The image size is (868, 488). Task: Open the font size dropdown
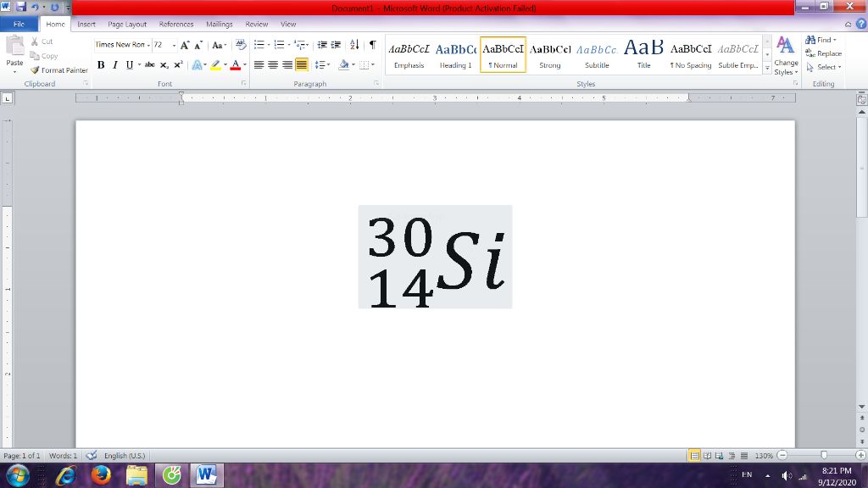click(174, 46)
